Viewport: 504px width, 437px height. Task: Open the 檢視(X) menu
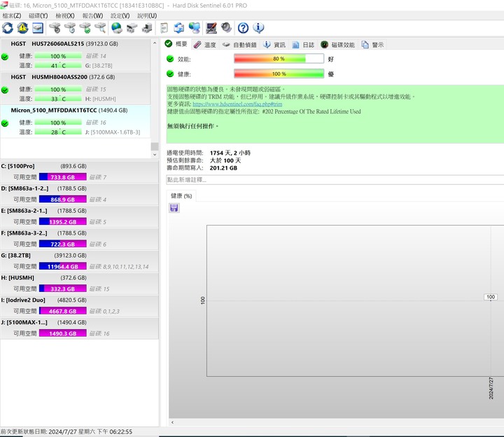pyautogui.click(x=65, y=15)
